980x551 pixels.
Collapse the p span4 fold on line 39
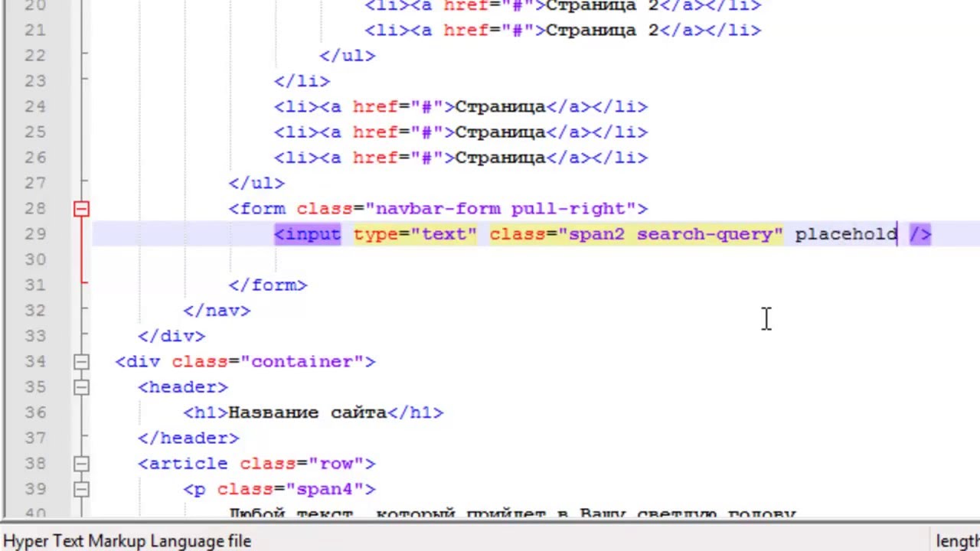(81, 489)
